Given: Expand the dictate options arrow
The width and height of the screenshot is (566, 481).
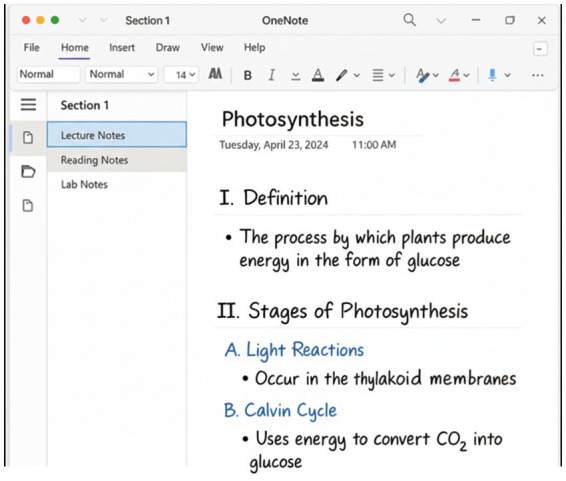Looking at the screenshot, I should tap(508, 75).
